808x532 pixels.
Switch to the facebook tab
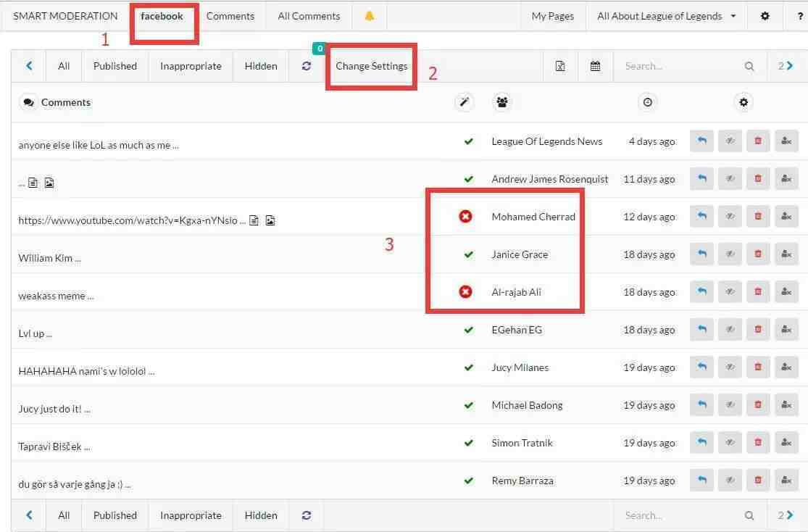(x=162, y=16)
